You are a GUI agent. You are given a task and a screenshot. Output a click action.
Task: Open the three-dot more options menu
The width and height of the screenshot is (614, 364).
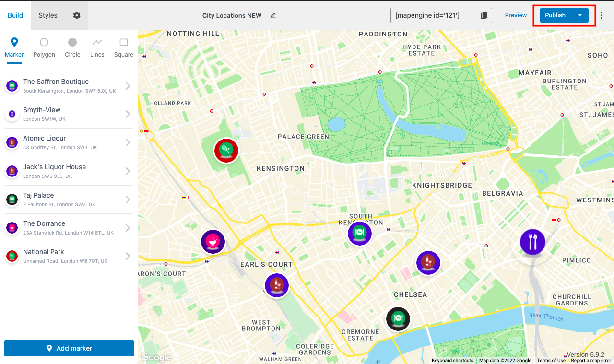pyautogui.click(x=602, y=15)
